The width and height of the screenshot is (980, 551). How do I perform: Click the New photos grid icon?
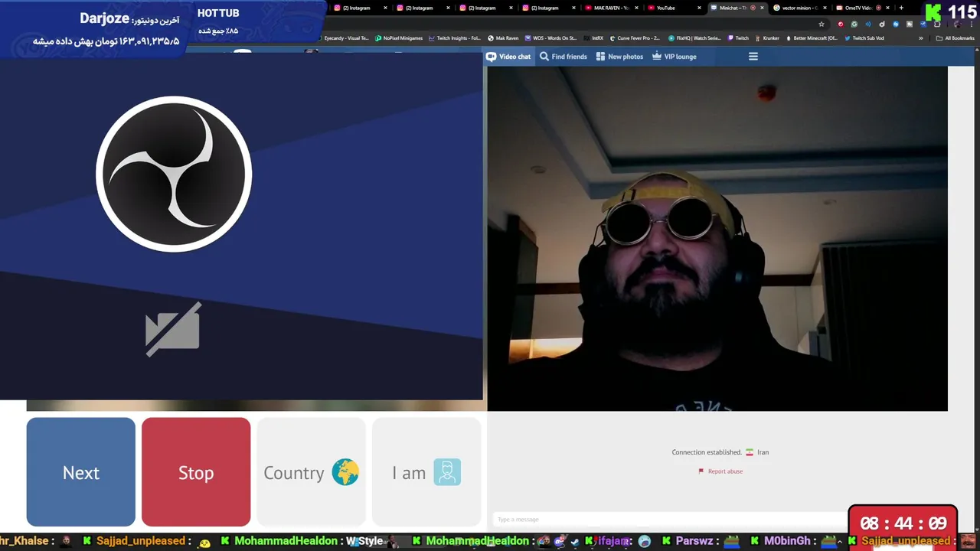(600, 57)
